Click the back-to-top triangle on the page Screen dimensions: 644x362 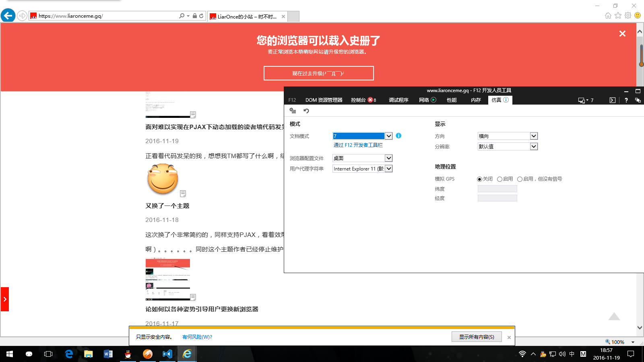click(x=614, y=316)
